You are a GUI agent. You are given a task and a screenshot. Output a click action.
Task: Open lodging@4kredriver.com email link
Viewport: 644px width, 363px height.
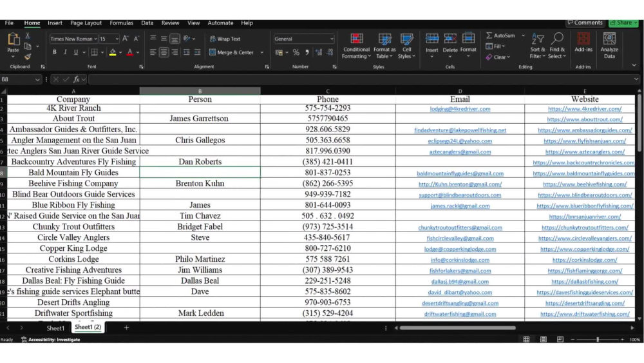[x=460, y=109]
